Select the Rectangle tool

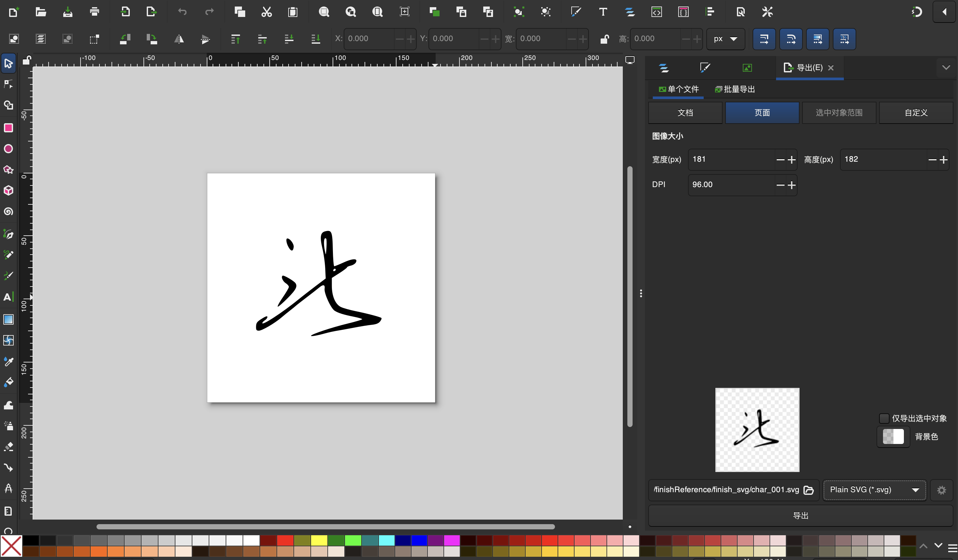(x=8, y=128)
